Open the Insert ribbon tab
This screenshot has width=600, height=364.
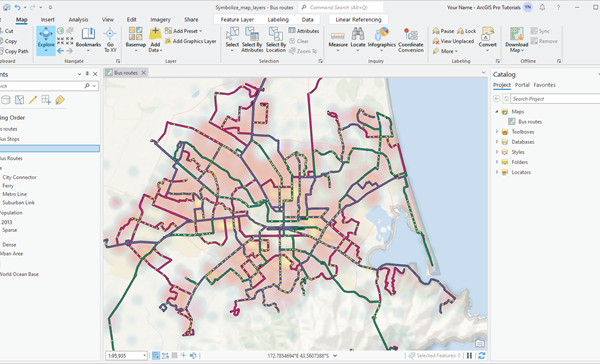[47, 20]
